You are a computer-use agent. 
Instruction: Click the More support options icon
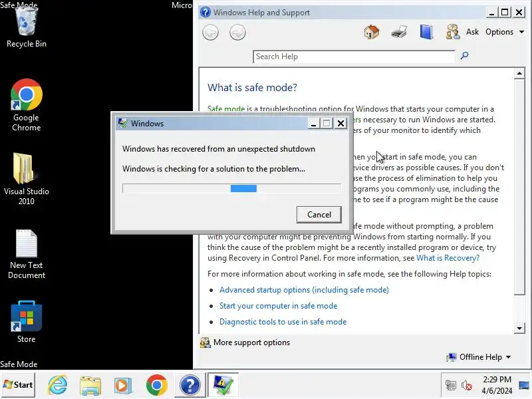(x=205, y=342)
